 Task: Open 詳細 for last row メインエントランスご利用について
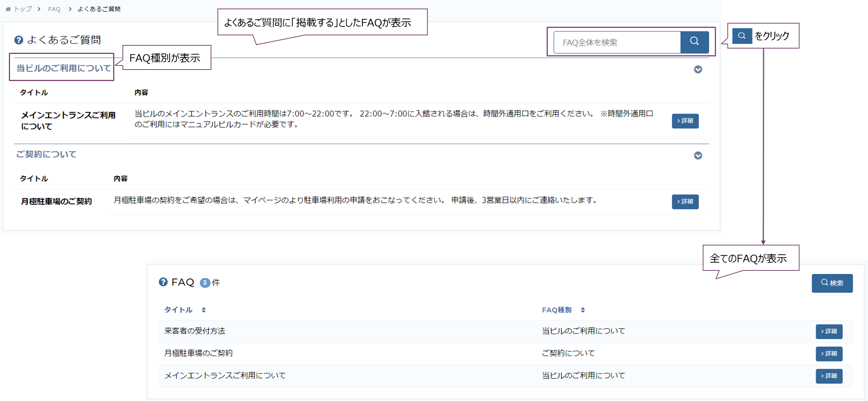(829, 376)
